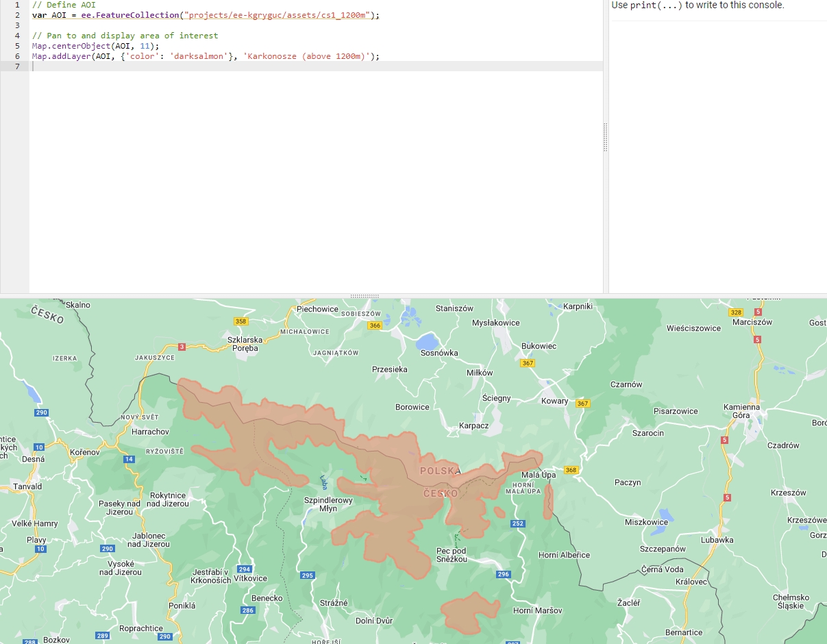Click the 'darksalmon' color string in the code
The height and width of the screenshot is (644, 827).
click(198, 55)
